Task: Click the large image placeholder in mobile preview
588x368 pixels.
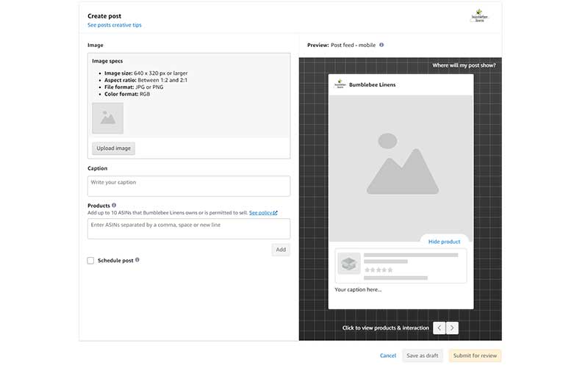Action: click(401, 168)
